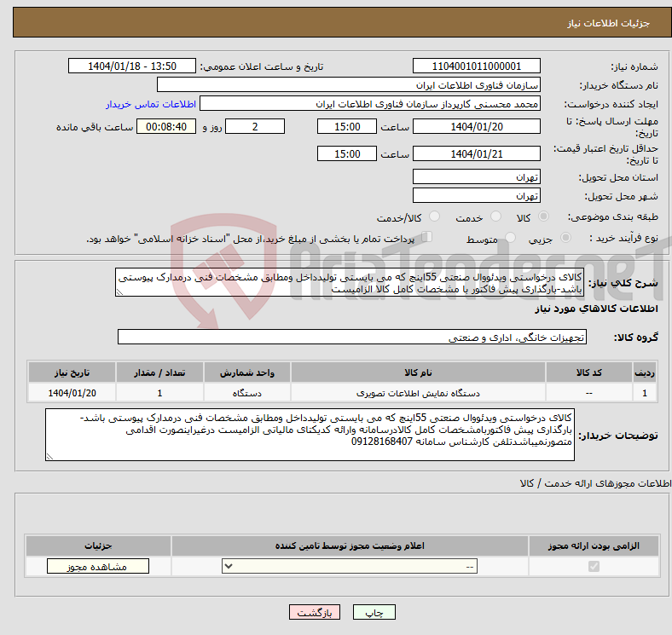Click the دستگاه نمایش اطلاعات تصویری cell

[418, 393]
